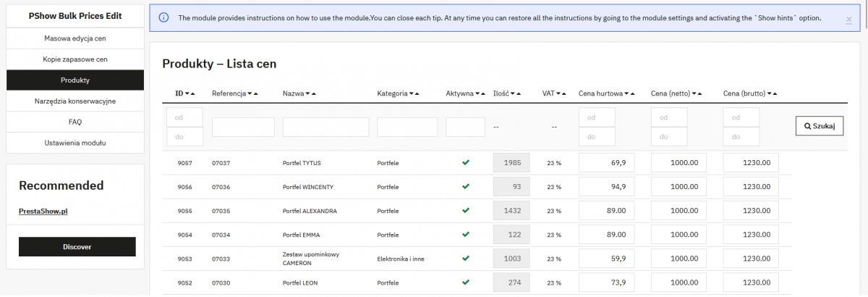The image size is (868, 297).
Task: Click net price field for Portfel ALEXANDRA
Action: (679, 210)
